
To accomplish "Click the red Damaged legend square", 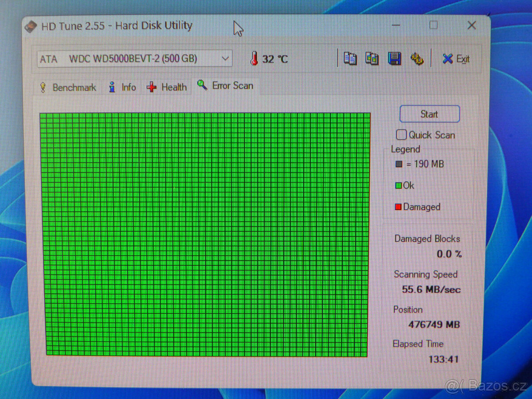I will coord(397,207).
